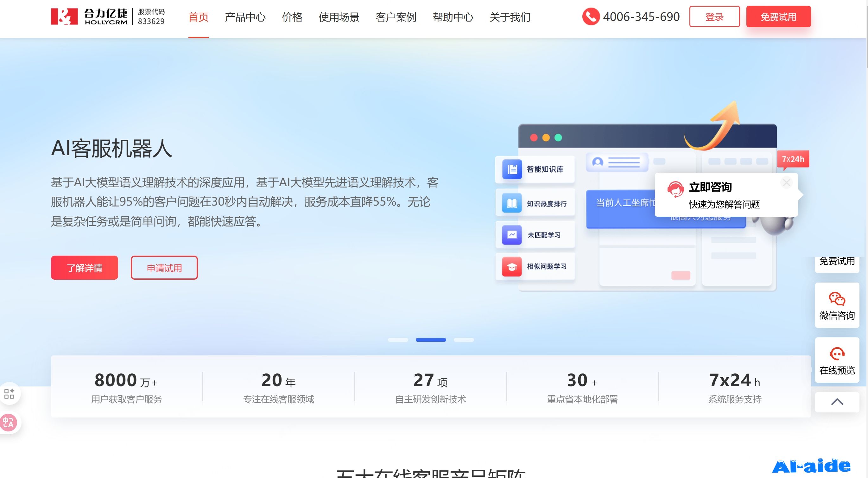Image resolution: width=868 pixels, height=478 pixels.
Task: Close the 立即咨询 popup
Action: pos(786,182)
